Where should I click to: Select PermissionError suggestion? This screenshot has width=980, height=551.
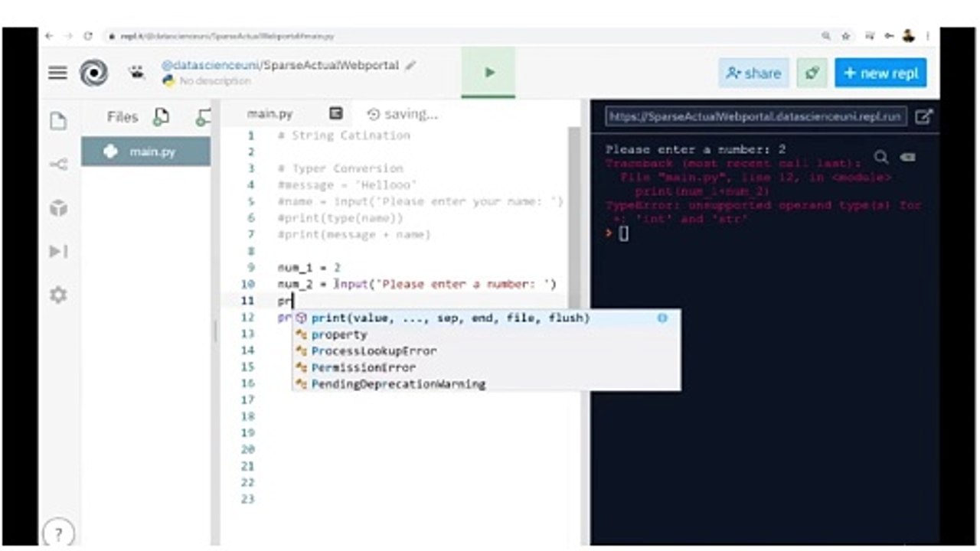tap(487, 367)
